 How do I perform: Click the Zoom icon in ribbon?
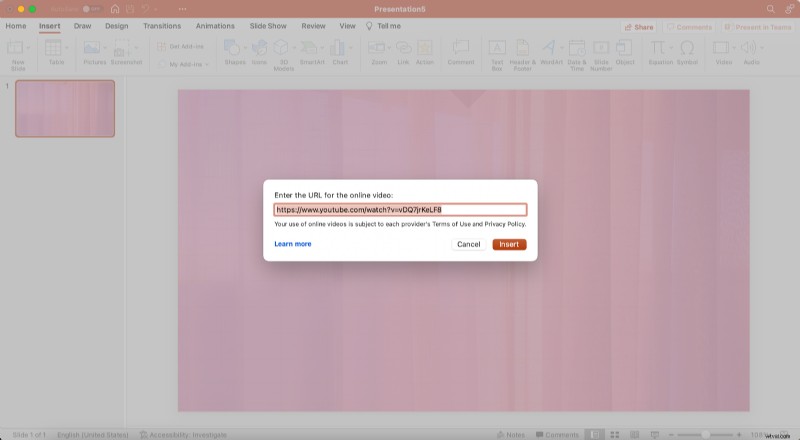377,47
